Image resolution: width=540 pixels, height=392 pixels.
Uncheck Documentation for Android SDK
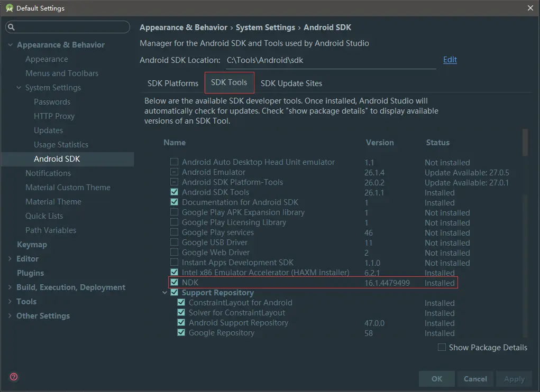click(x=174, y=202)
